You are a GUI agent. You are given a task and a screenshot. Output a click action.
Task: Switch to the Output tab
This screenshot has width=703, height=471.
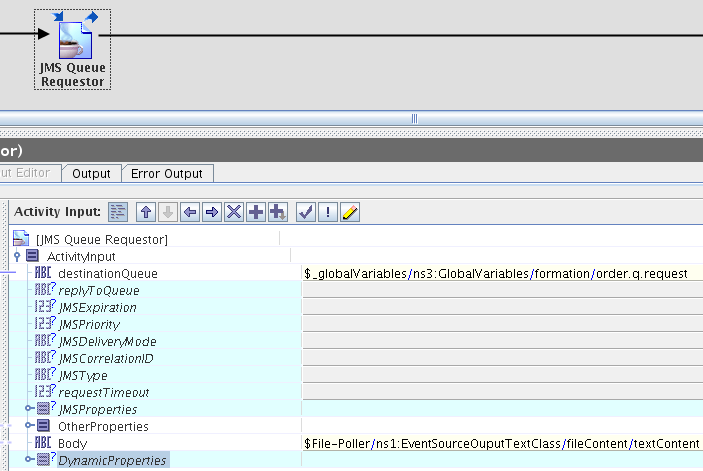tap(91, 173)
